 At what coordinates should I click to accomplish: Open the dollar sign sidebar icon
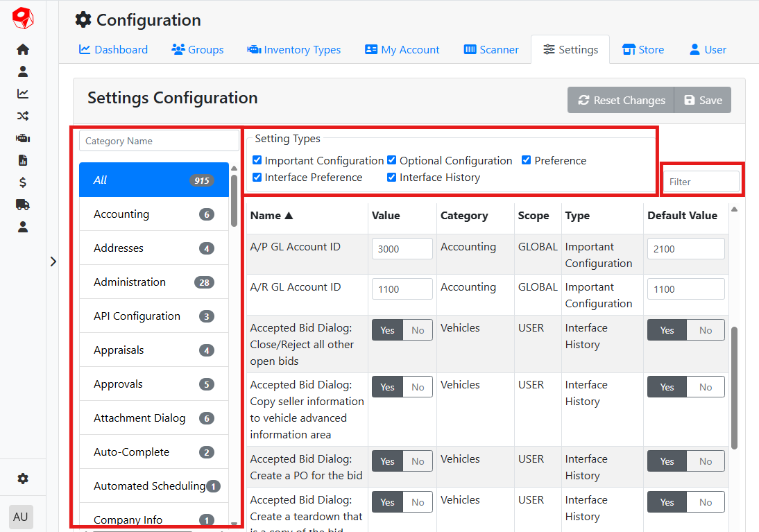(x=23, y=182)
